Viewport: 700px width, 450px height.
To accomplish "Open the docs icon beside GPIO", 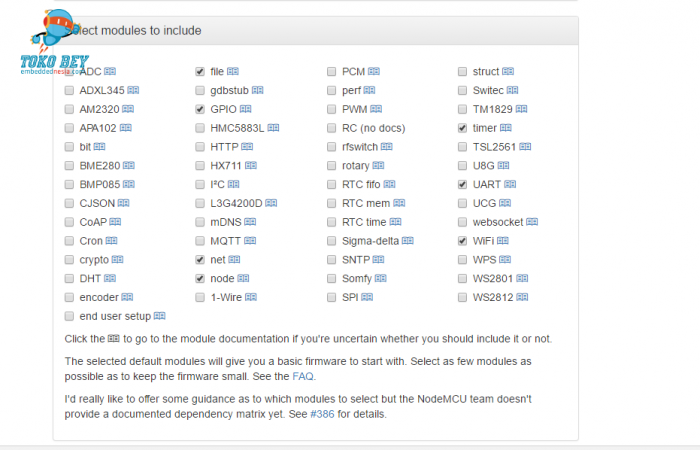I will pyautogui.click(x=246, y=109).
